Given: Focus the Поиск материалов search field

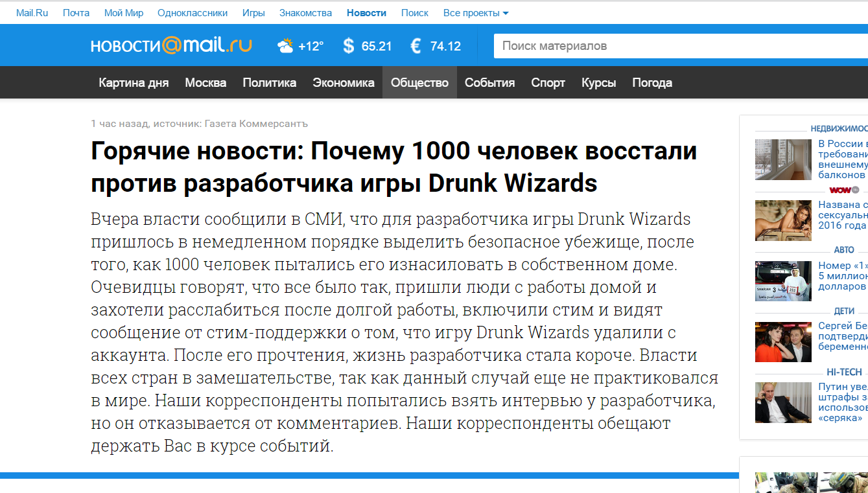Looking at the screenshot, I should click(681, 46).
